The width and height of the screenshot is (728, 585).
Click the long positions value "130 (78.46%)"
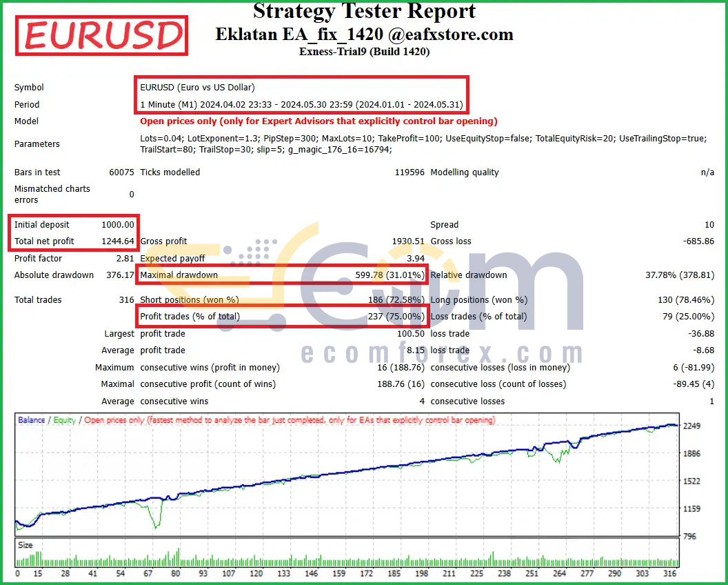(x=686, y=300)
